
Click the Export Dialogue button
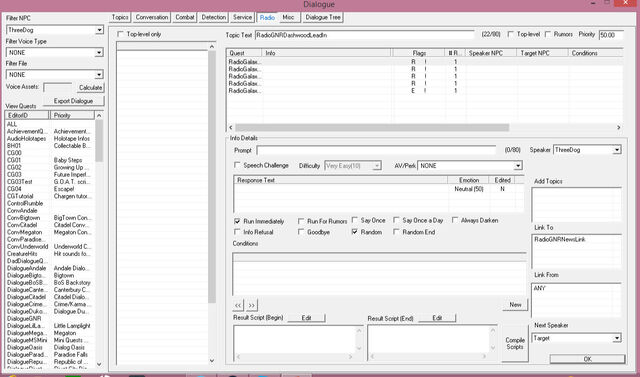(73, 101)
